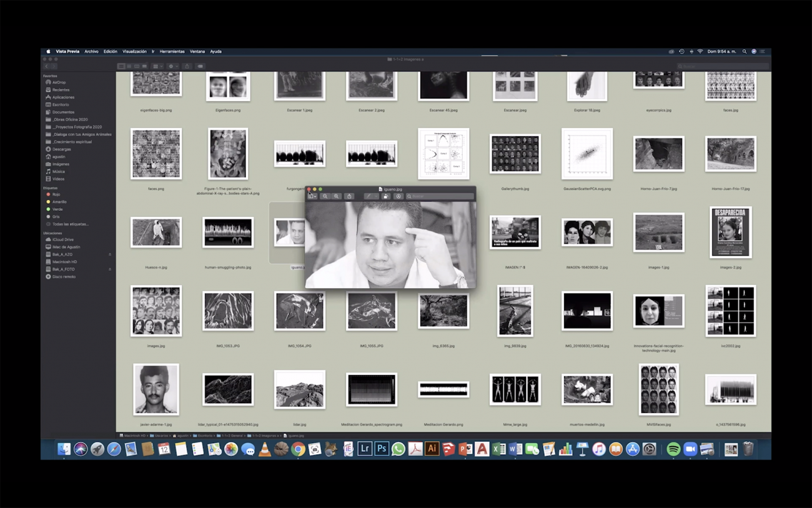
Task: Select the GaussianScatterPCA.svg.png thumbnail
Action: (587, 154)
